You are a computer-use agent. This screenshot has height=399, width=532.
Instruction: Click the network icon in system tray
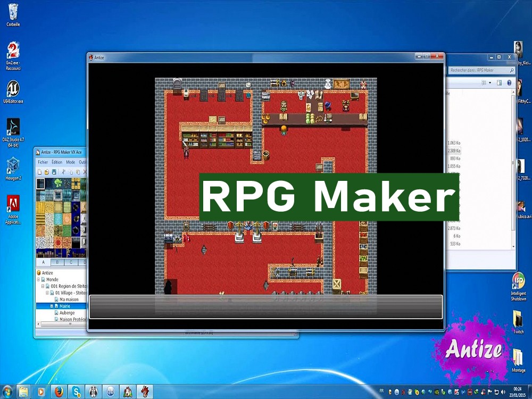pyautogui.click(x=496, y=392)
